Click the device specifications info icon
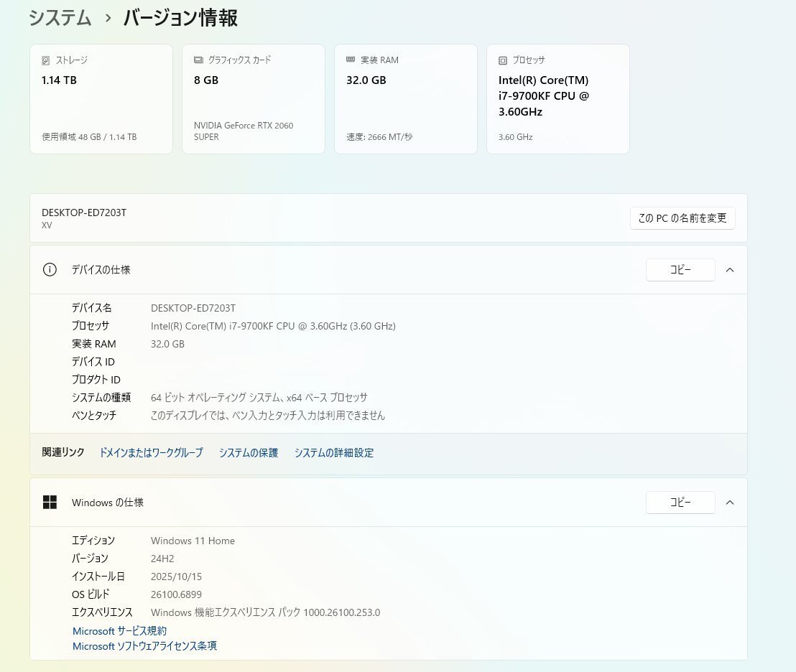The height and width of the screenshot is (672, 796). (50, 269)
